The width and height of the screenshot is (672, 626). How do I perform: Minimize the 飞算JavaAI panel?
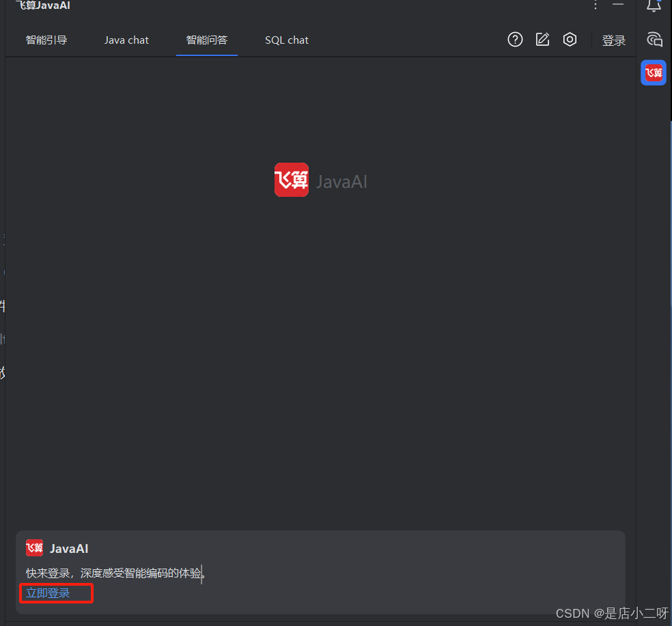click(x=618, y=4)
